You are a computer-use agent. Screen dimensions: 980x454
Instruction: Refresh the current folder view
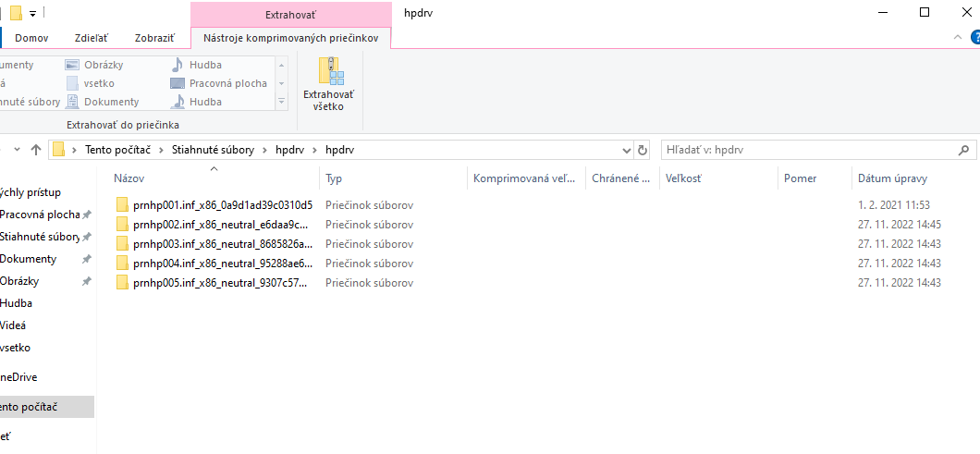pos(643,150)
